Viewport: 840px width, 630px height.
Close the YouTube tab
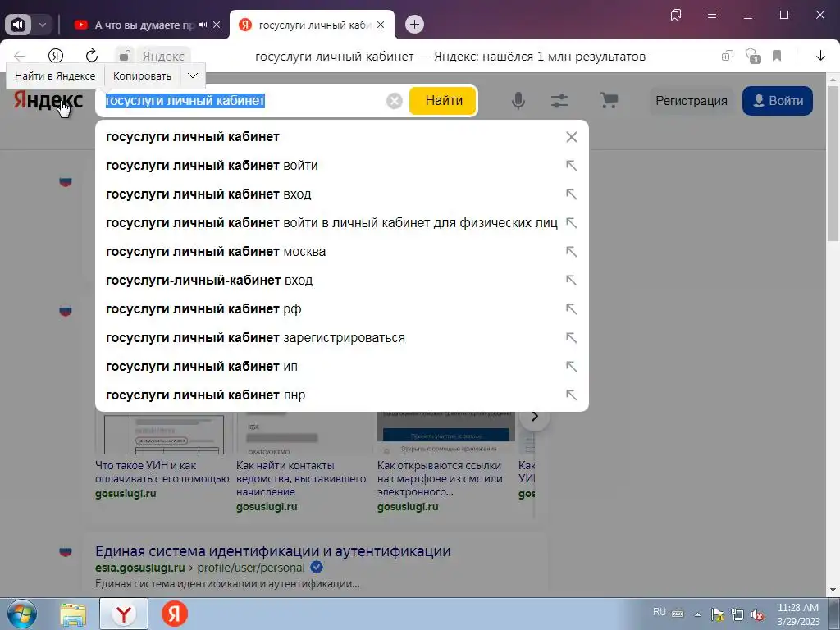(217, 25)
